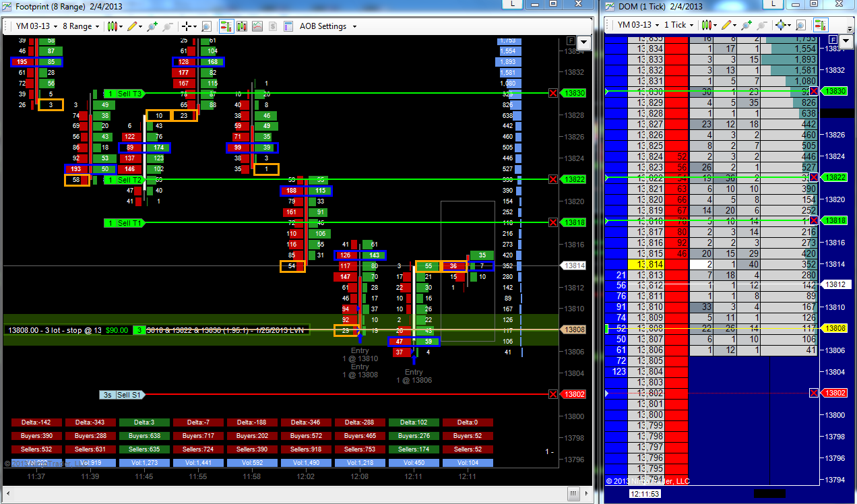Click the F button on DOM chart
857x504 pixels.
(x=833, y=40)
